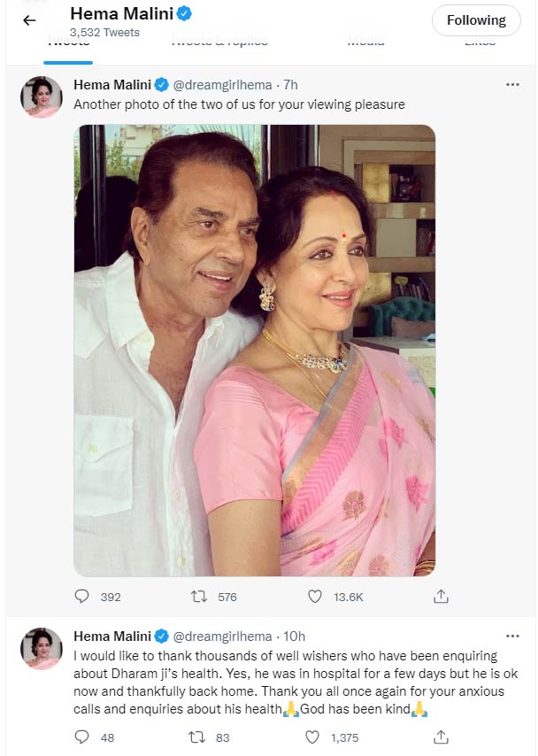
Task: Go back using the left arrow
Action: tap(29, 20)
